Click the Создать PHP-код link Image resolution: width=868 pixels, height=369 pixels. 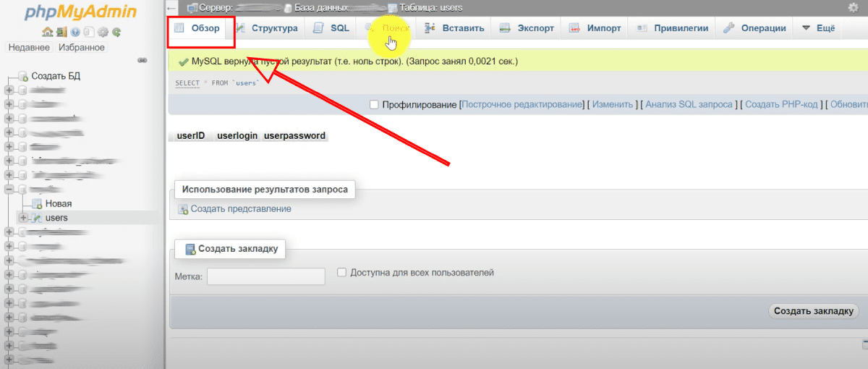point(781,105)
